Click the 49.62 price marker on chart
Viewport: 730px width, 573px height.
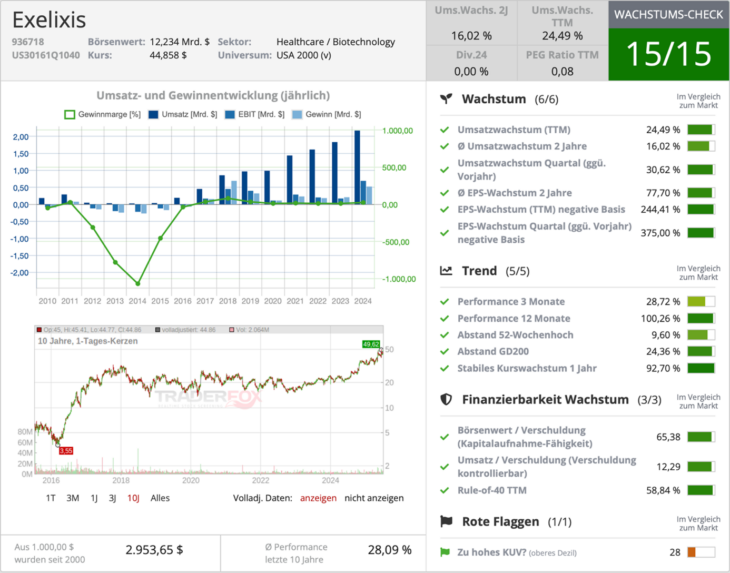pos(371,344)
